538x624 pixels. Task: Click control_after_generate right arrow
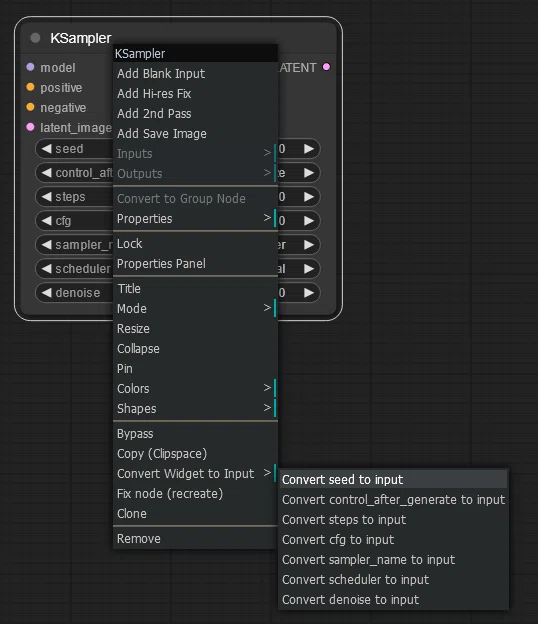309,173
